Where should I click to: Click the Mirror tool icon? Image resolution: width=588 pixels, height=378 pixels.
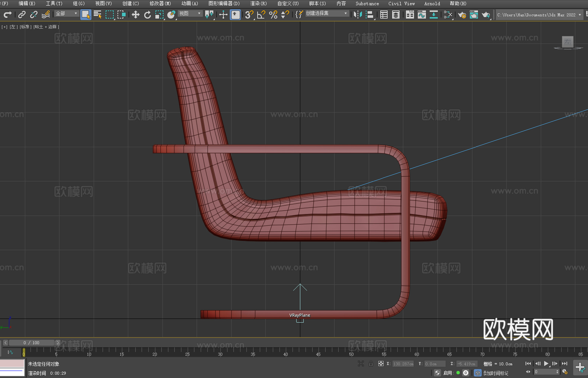358,14
